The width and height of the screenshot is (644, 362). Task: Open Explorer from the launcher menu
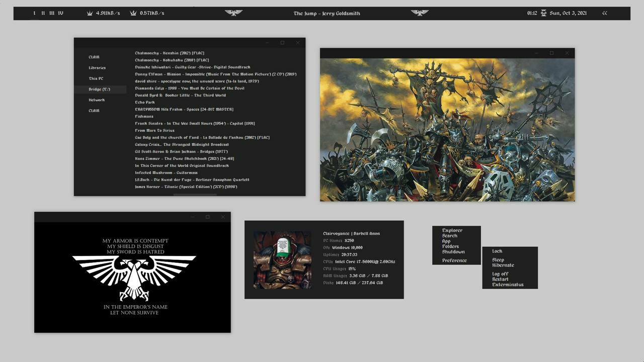452,230
